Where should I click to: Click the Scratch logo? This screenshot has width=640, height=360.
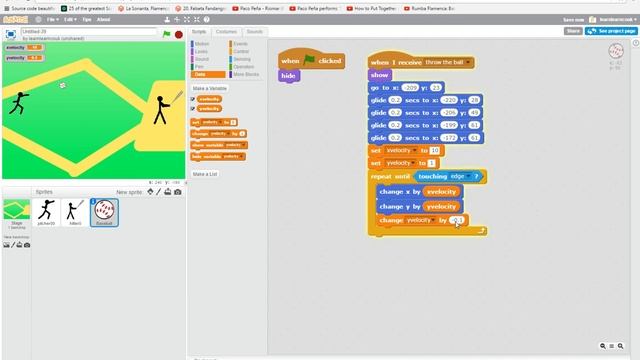pos(16,19)
